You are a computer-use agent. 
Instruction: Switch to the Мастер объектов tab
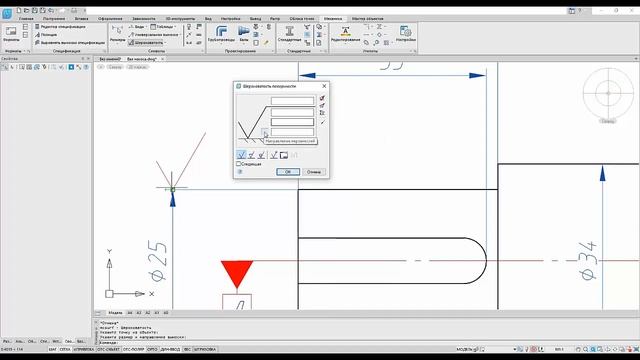[367, 19]
